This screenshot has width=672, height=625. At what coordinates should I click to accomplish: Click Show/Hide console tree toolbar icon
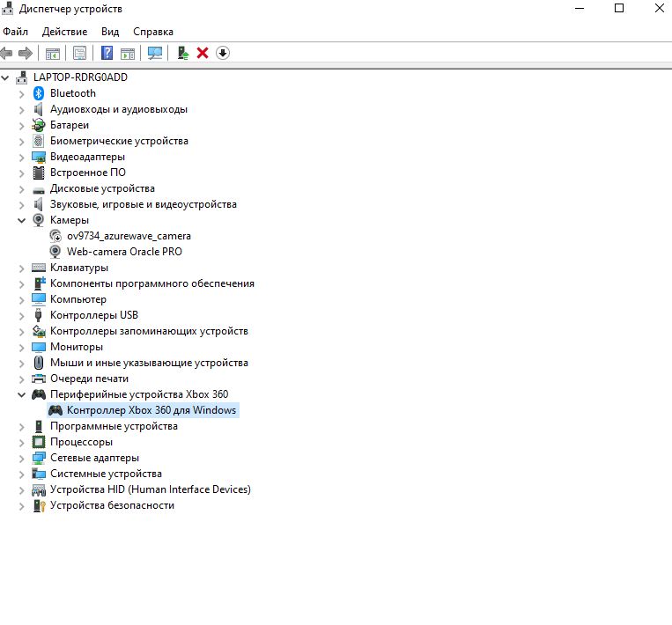53,53
